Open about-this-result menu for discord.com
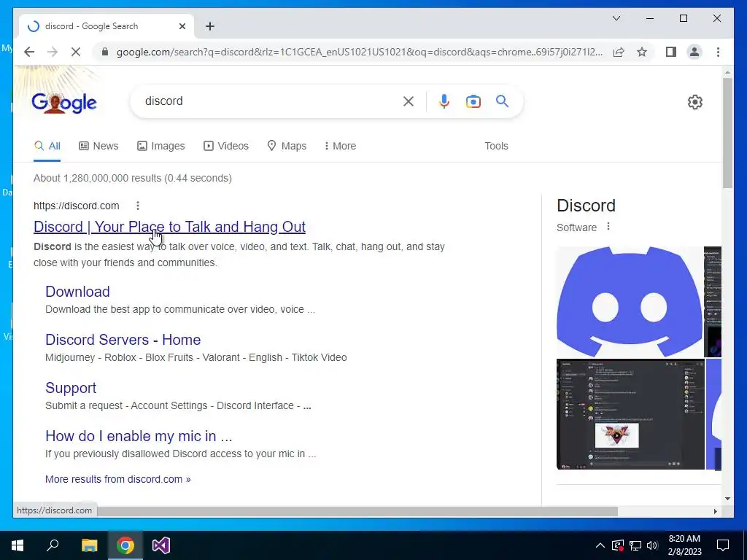 (x=138, y=206)
